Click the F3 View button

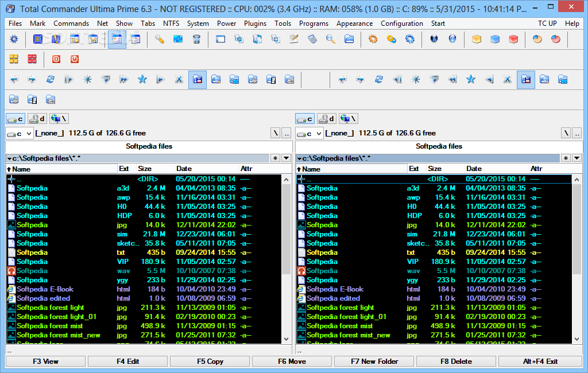46,362
